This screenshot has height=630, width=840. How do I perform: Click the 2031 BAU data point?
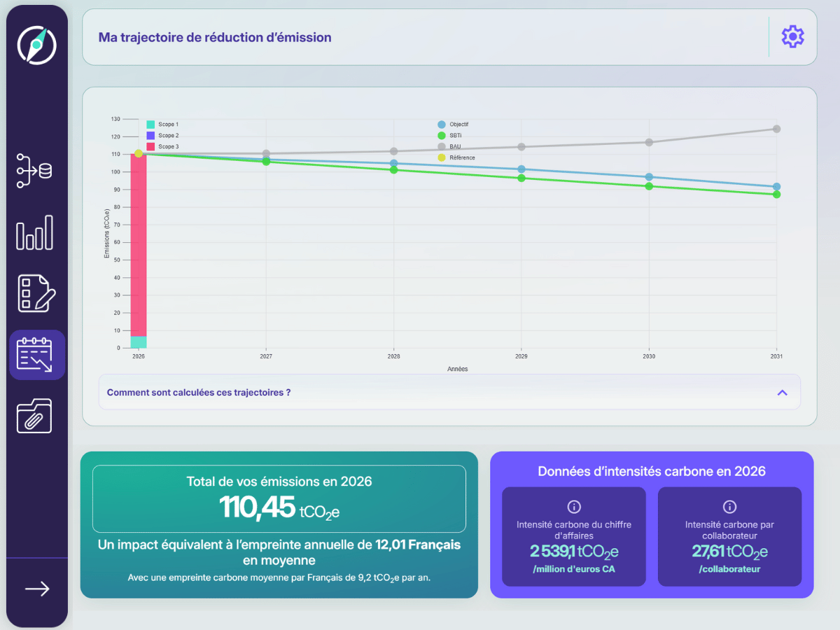(776, 129)
